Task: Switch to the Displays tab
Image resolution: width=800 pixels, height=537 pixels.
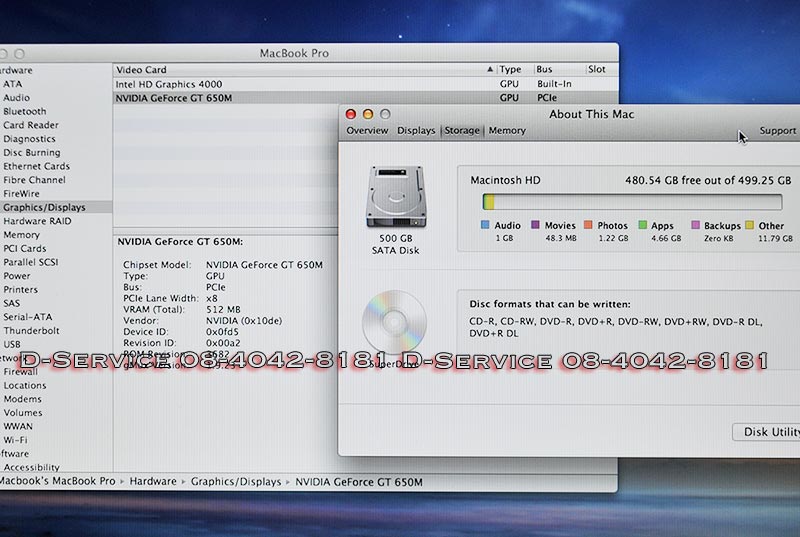Action: click(x=416, y=131)
